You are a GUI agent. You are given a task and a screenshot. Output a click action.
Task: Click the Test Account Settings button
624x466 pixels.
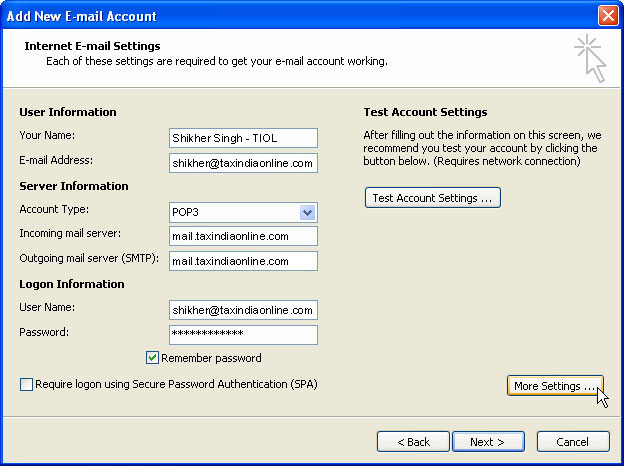pos(432,198)
